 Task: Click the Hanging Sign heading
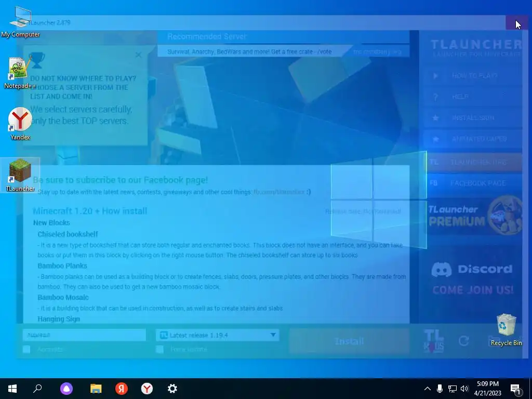click(x=59, y=319)
